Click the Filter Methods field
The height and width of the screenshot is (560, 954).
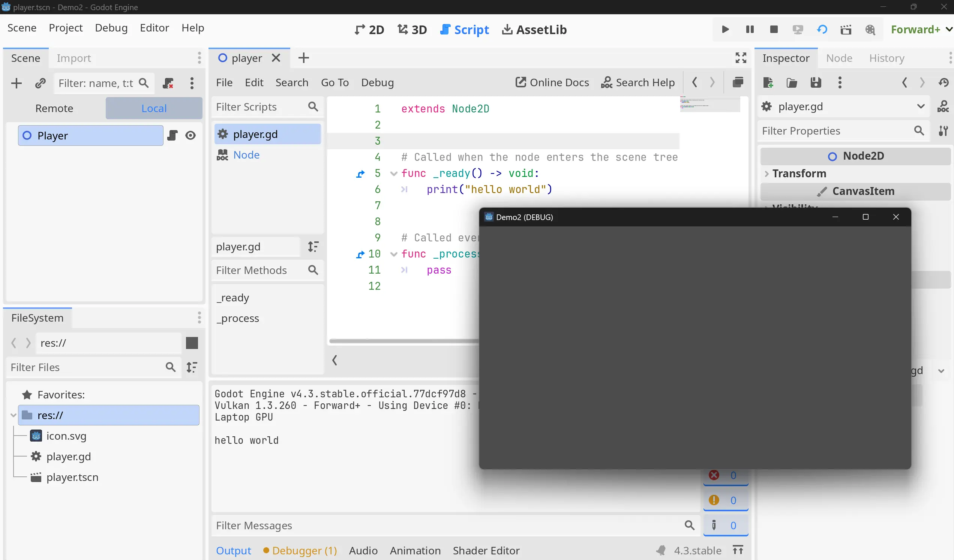coord(268,270)
